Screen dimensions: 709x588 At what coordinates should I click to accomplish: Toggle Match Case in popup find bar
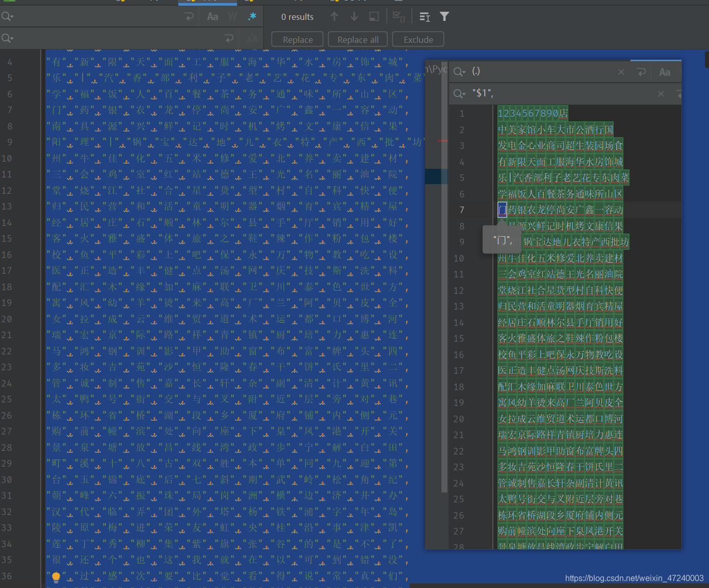(665, 72)
